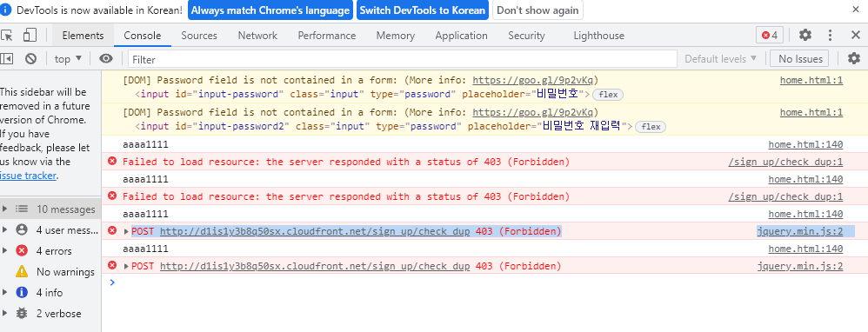Open the Lighthouse tab
This screenshot has width=868, height=332.
point(599,36)
